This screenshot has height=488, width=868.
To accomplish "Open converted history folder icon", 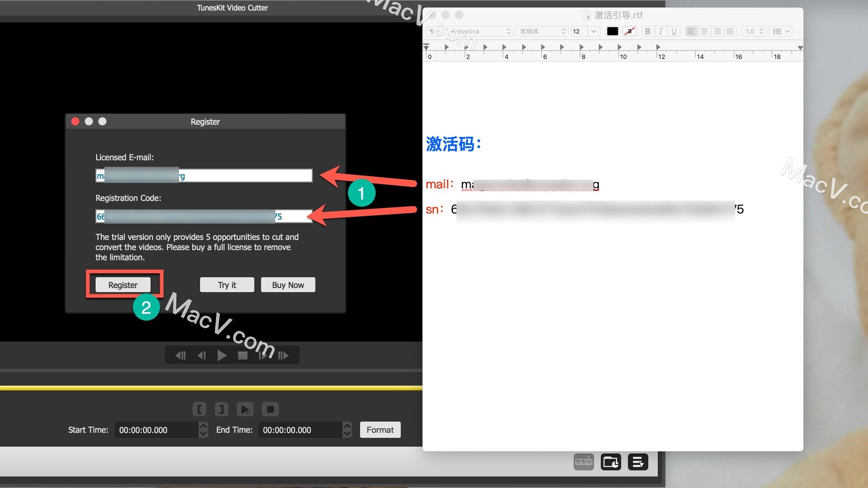I will point(611,462).
